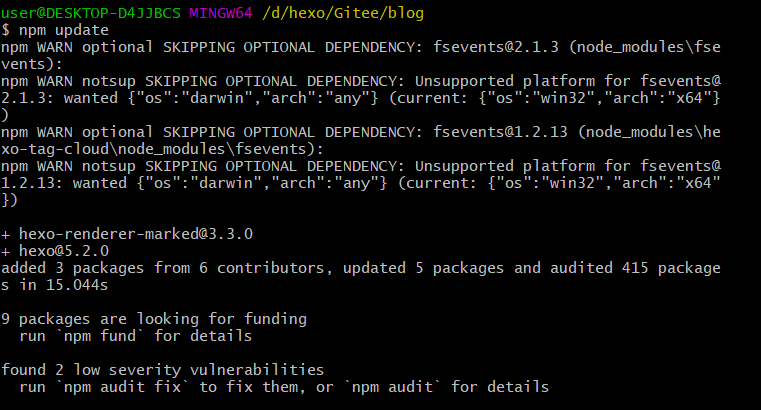Screen dimensions: 761x410
Task: Click the yellow /d/hexo/Gitee/blog path
Action: point(343,13)
